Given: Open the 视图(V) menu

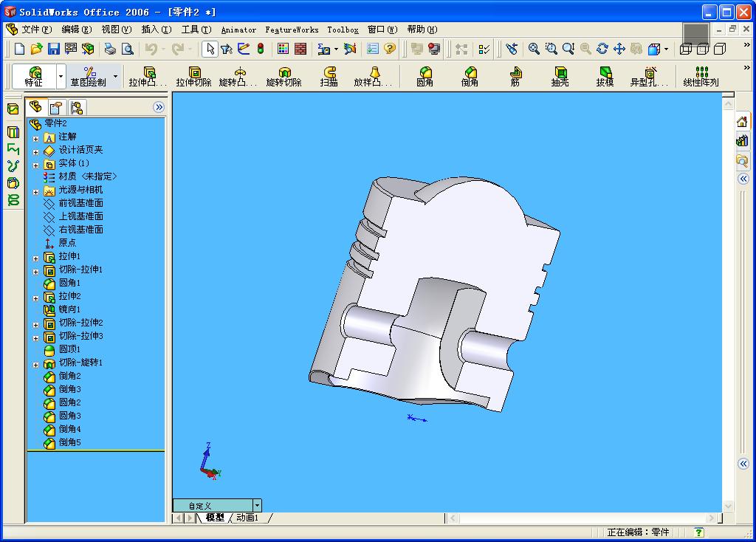Looking at the screenshot, I should click(116, 30).
